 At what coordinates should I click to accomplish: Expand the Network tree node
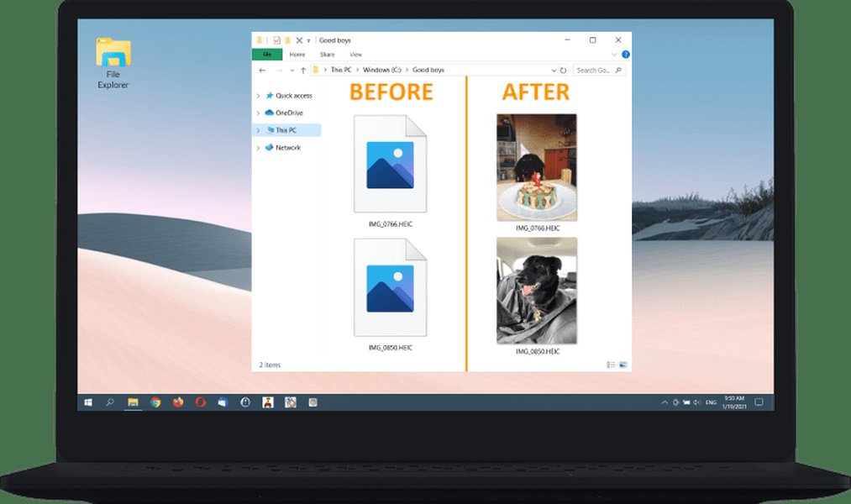259,148
